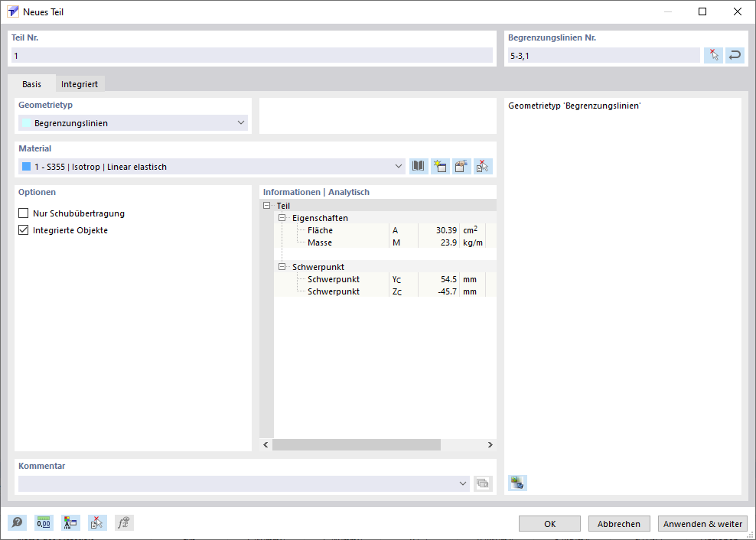Maximize the Neues Teil window

coord(702,11)
